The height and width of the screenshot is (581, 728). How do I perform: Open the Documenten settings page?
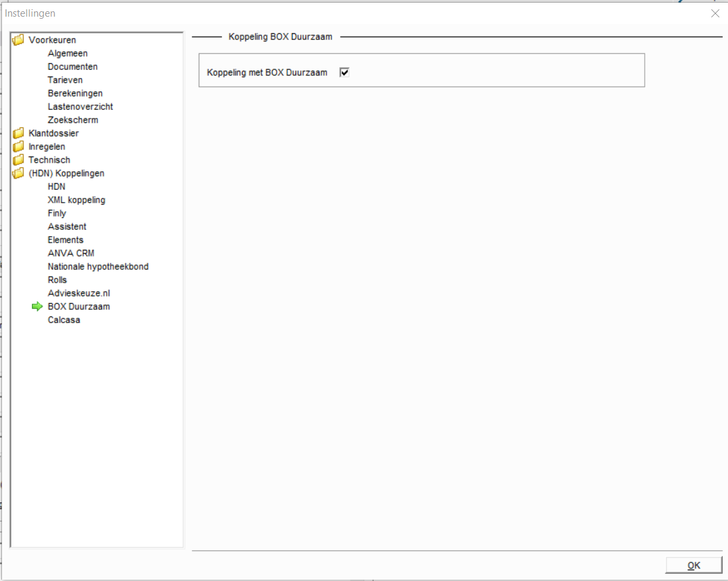click(x=73, y=67)
